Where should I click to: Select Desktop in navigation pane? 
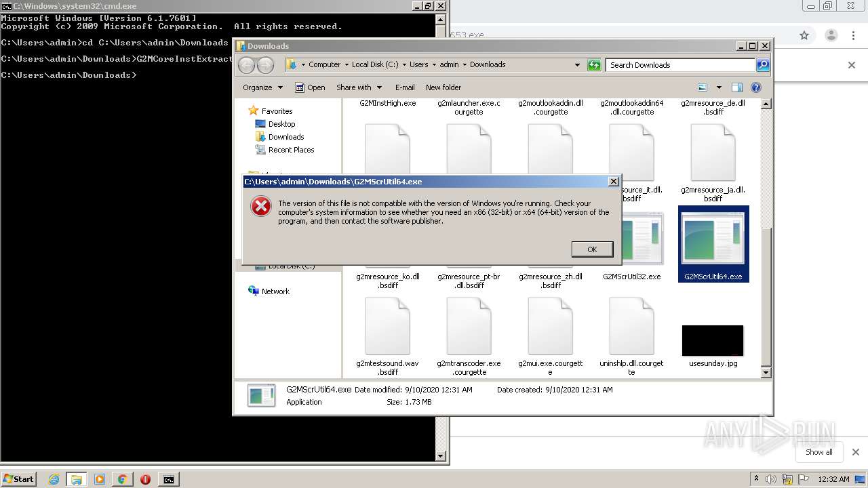275,124
